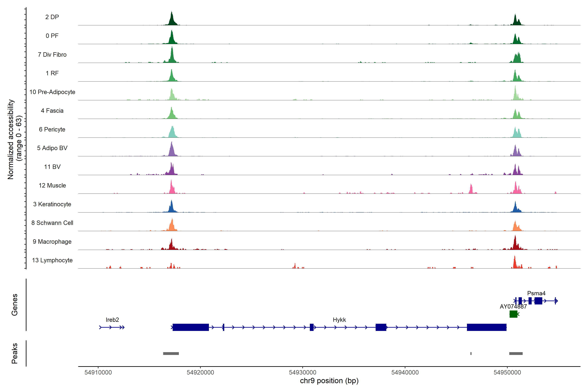This screenshot has width=588, height=392.
Task: Click the wide first Hykk exon block
Action: pyautogui.click(x=190, y=327)
